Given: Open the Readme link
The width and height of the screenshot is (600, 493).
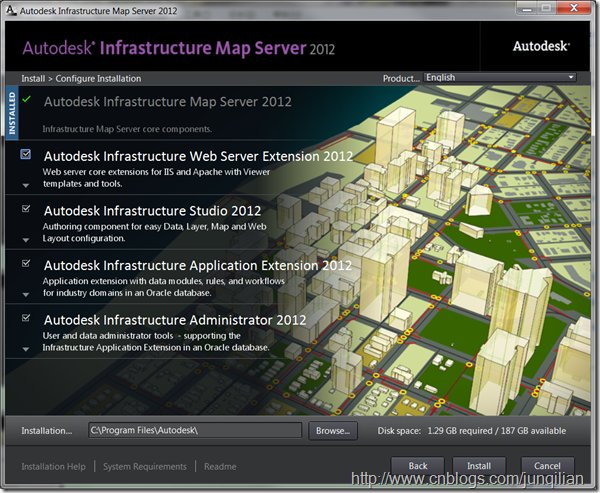Looking at the screenshot, I should 220,467.
